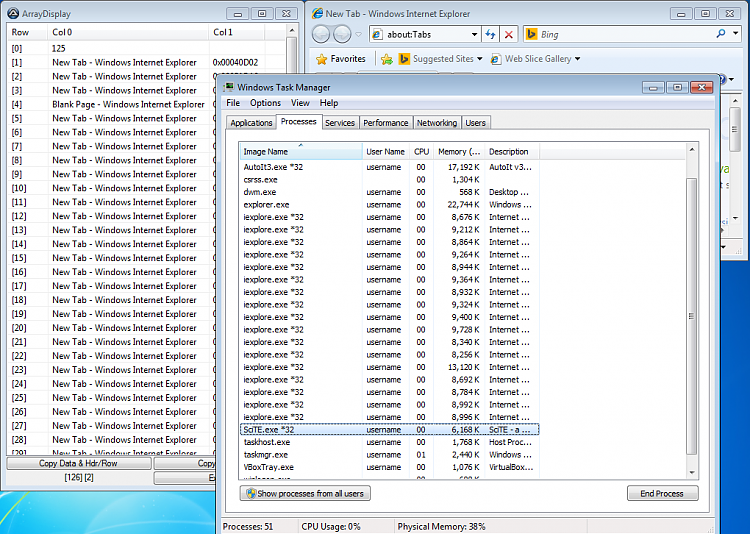
Task: Click the red Stop icon in IE
Action: [509, 34]
